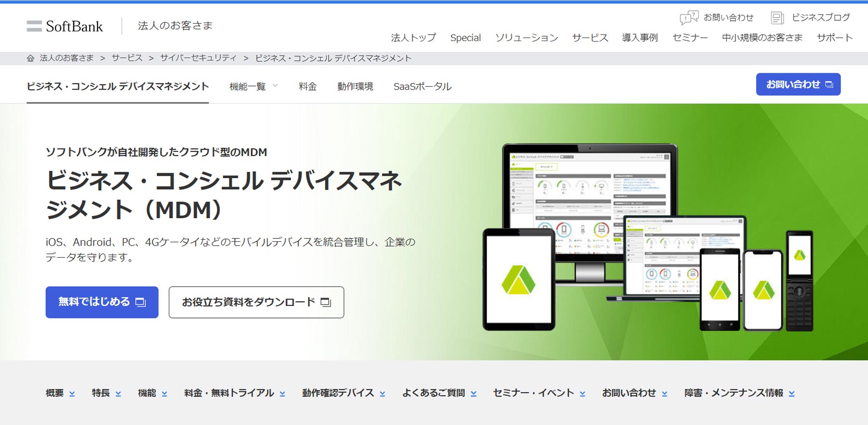Jump to 障害・メンテナンス情報 section anchor
The height and width of the screenshot is (425, 868).
pyautogui.click(x=739, y=393)
